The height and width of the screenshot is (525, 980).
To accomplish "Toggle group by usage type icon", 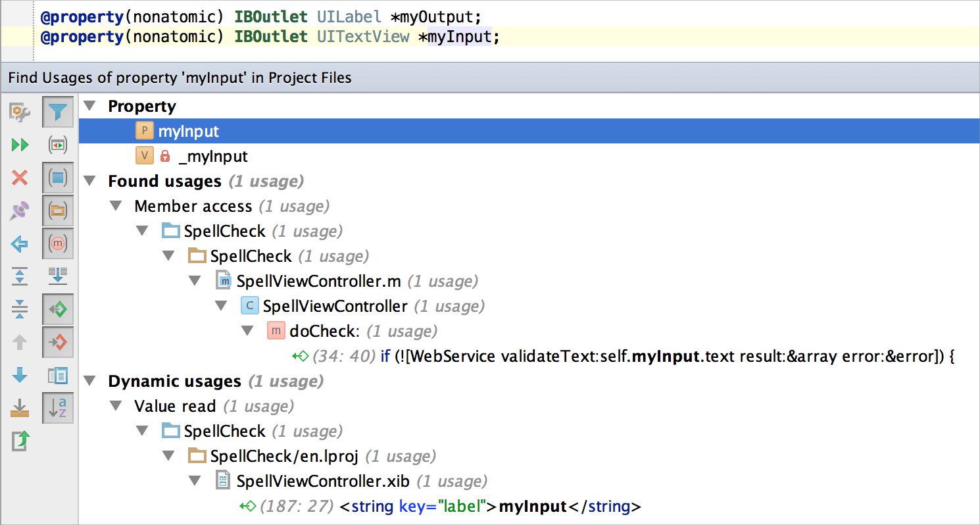I will click(x=58, y=145).
